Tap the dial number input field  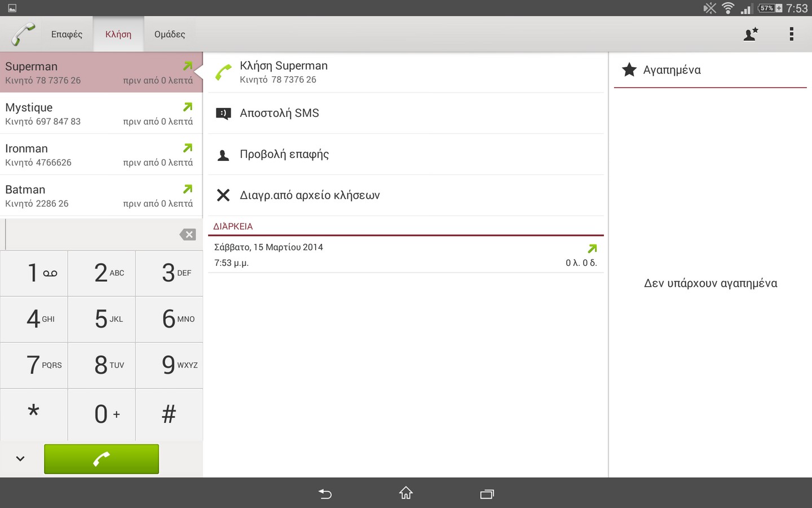point(90,234)
